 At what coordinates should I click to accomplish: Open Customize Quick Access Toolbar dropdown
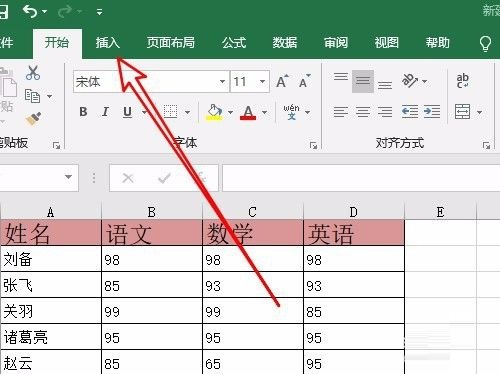click(x=99, y=12)
